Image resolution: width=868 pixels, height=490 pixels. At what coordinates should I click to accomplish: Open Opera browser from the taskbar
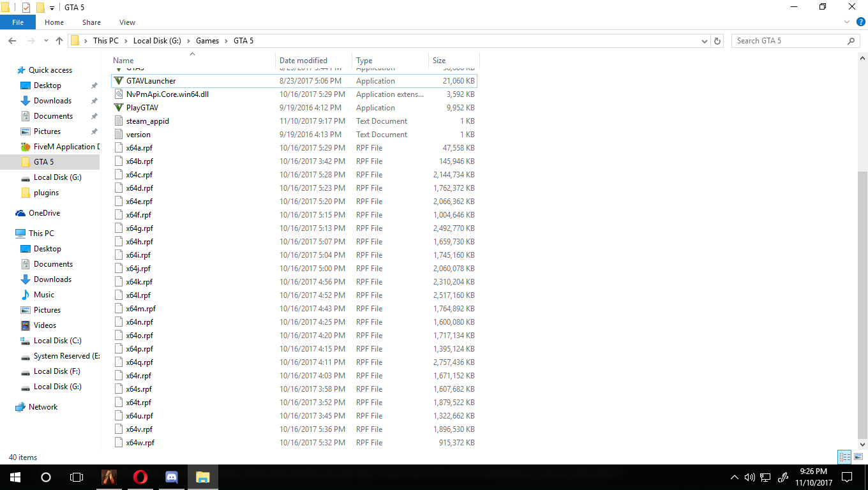(140, 477)
